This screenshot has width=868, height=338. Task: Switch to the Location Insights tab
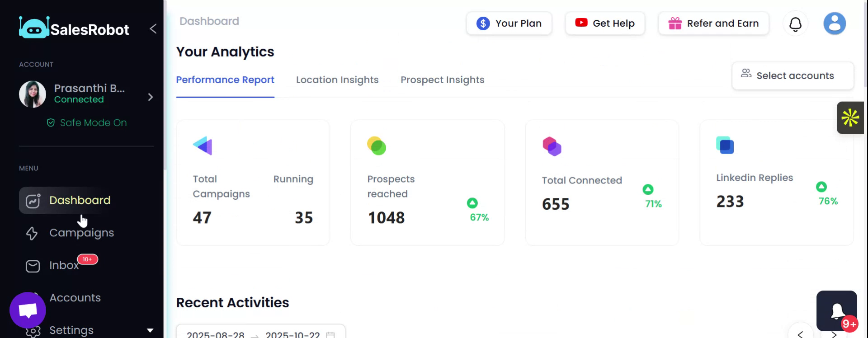(x=337, y=80)
